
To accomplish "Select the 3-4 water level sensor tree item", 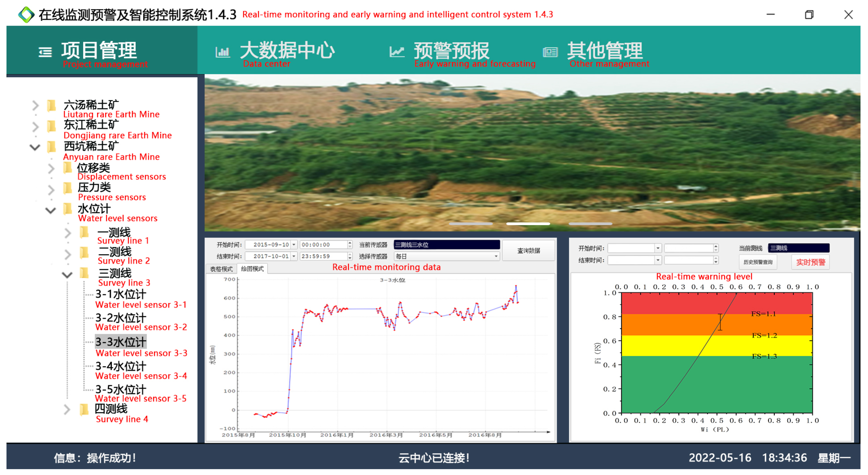I will pos(121,366).
